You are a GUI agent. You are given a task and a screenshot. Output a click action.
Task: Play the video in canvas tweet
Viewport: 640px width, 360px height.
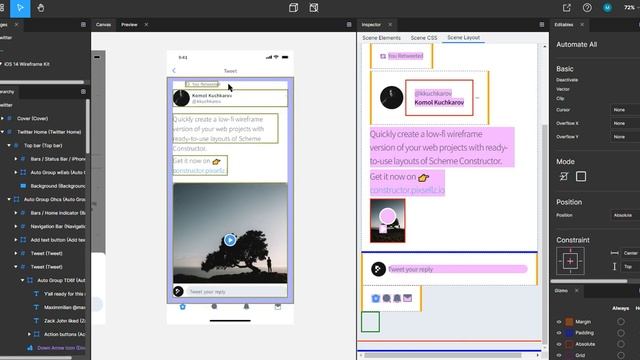(x=230, y=240)
